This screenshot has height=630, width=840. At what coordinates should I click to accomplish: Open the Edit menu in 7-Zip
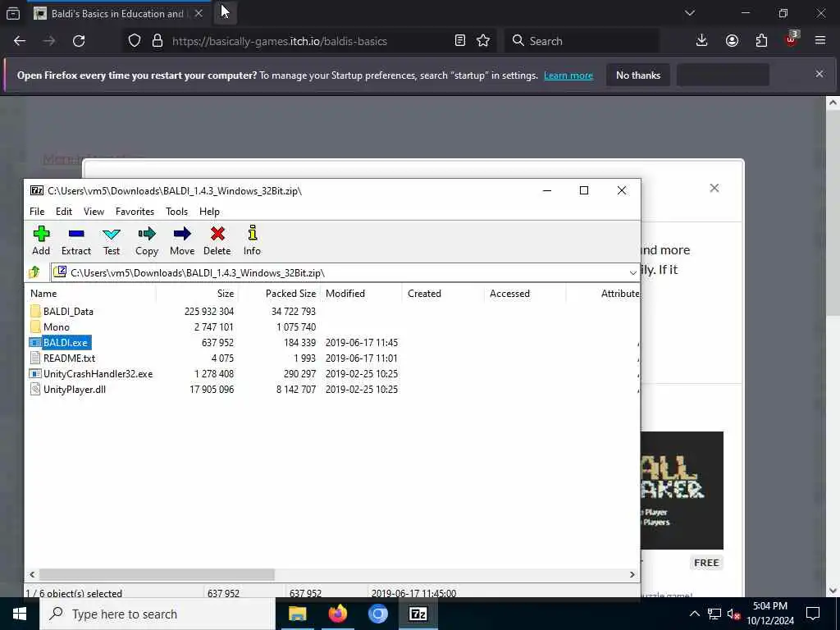(x=64, y=212)
